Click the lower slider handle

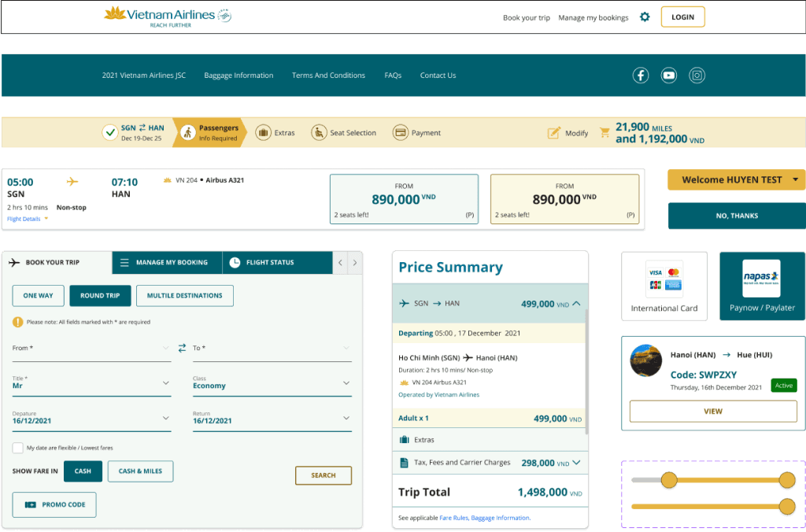click(x=787, y=506)
